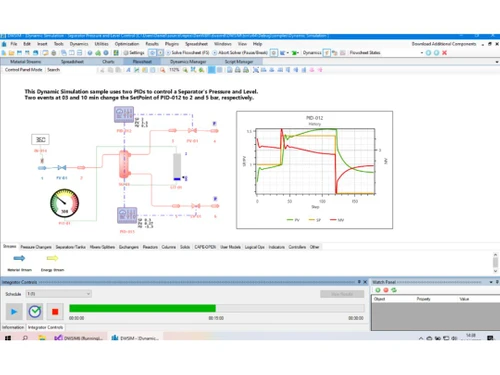
Task: Switch to the Material Streams tab
Action: click(25, 62)
